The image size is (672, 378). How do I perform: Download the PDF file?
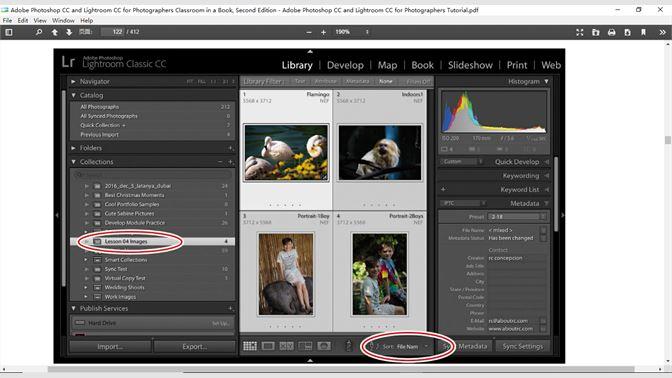627,32
